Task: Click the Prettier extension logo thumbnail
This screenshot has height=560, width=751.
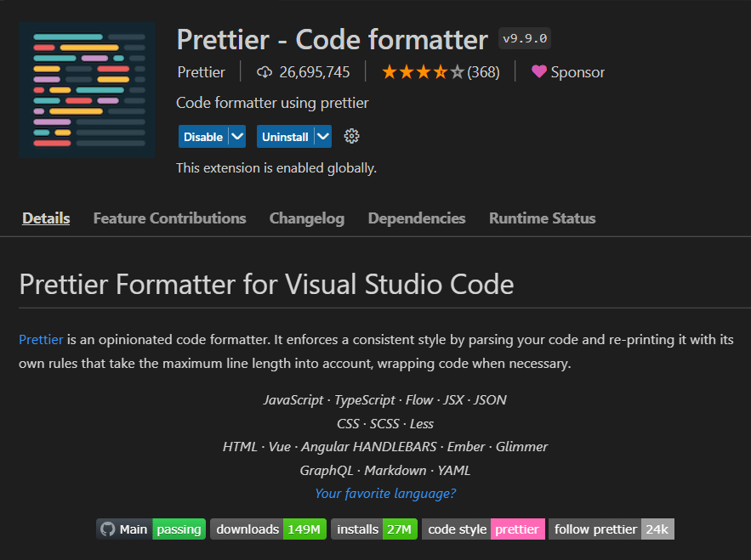Action: (x=86, y=89)
